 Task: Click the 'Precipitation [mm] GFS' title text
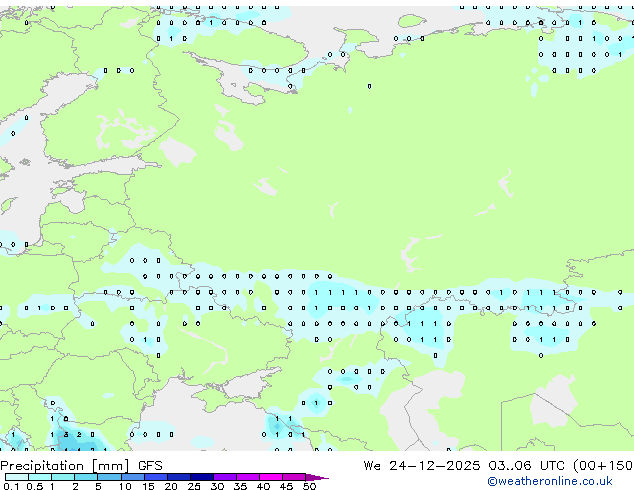click(81, 466)
